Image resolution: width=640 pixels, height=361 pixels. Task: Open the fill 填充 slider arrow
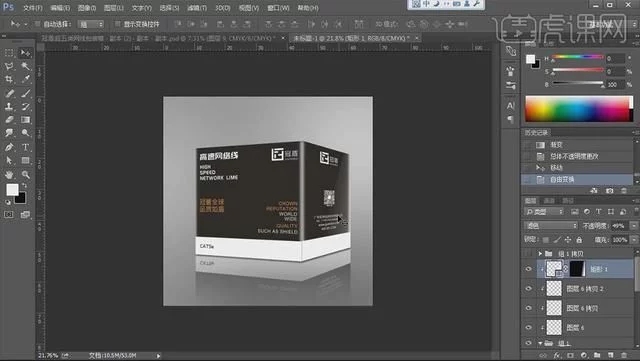pos(634,240)
